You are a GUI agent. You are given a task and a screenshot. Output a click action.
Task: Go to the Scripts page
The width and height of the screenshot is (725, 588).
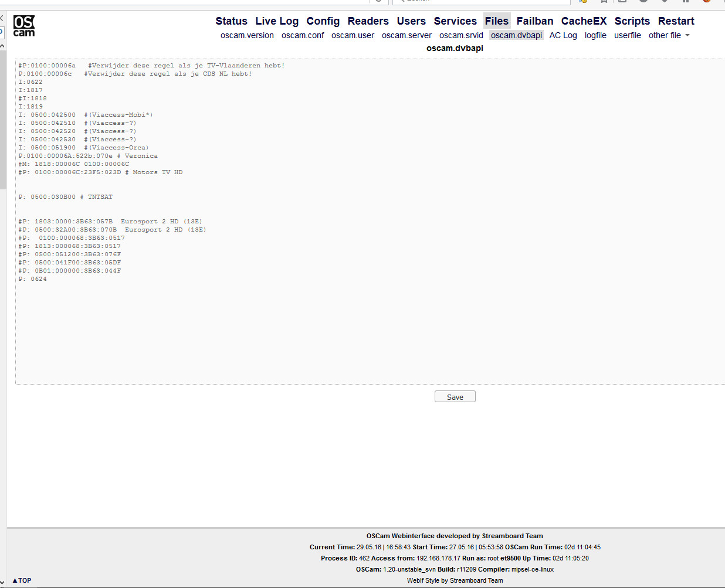(632, 21)
